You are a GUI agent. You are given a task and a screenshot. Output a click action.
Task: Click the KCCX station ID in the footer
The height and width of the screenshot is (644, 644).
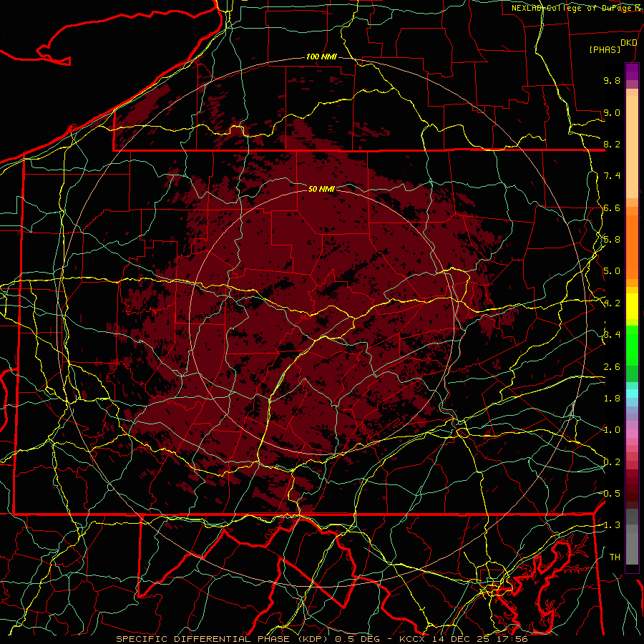412,639
